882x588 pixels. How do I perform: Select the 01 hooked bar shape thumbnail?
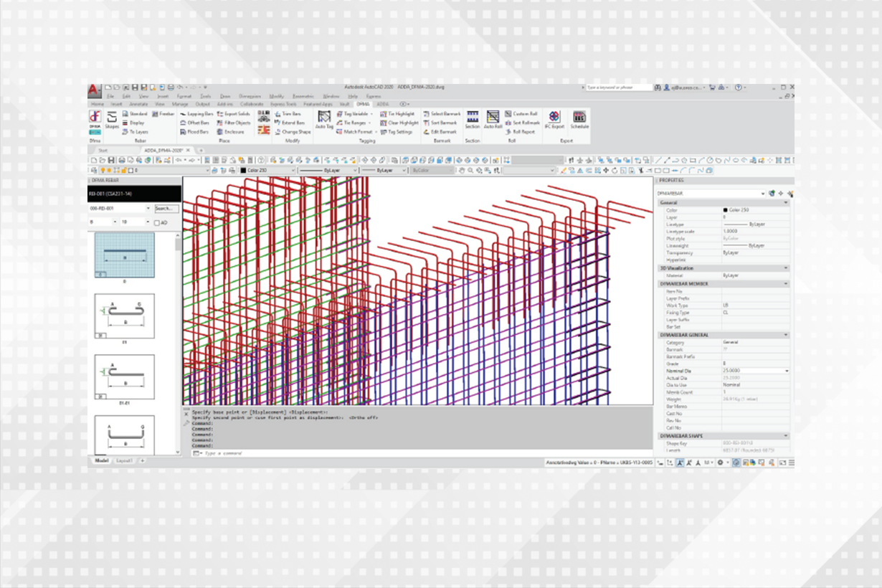124,317
